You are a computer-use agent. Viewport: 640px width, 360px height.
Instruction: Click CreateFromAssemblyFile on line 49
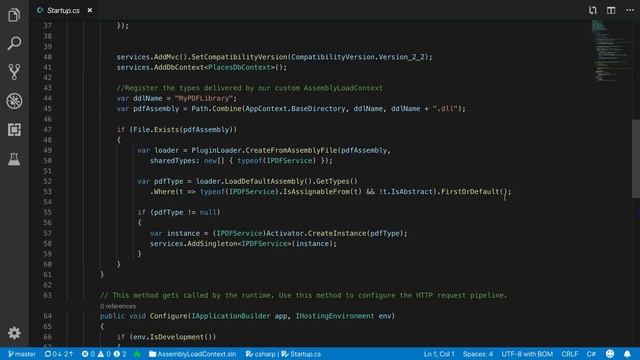(x=291, y=150)
